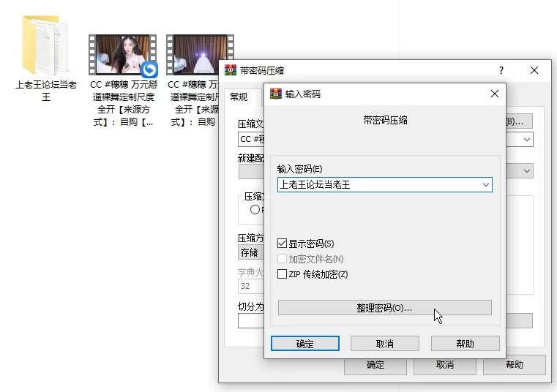Confirm with 确定 in 输入密码 dialog
557x392 pixels.
(x=304, y=343)
